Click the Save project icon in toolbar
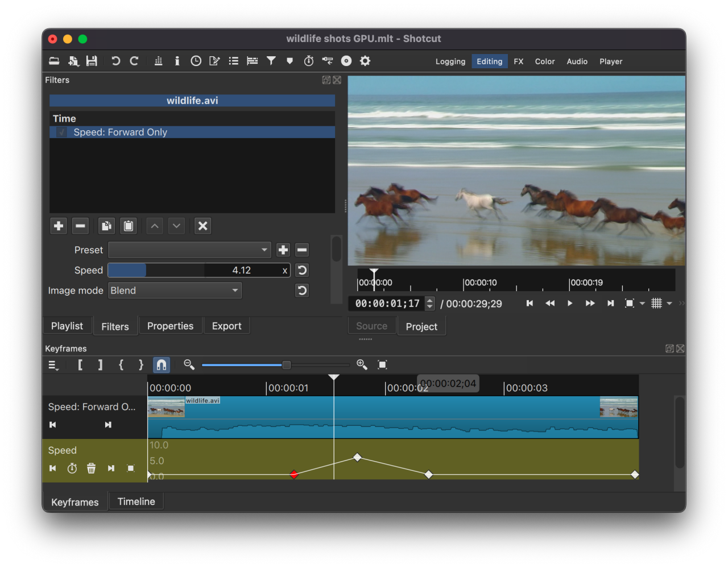This screenshot has width=728, height=568. coord(92,61)
